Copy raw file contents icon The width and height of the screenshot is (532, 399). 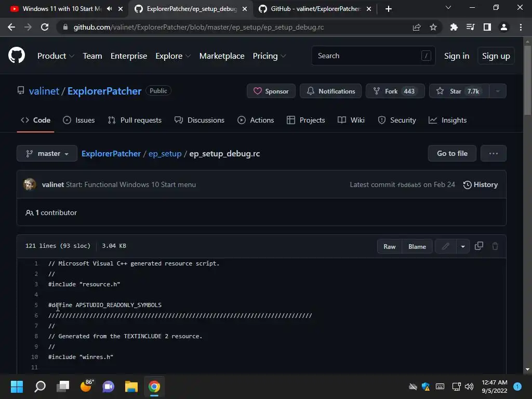point(478,246)
